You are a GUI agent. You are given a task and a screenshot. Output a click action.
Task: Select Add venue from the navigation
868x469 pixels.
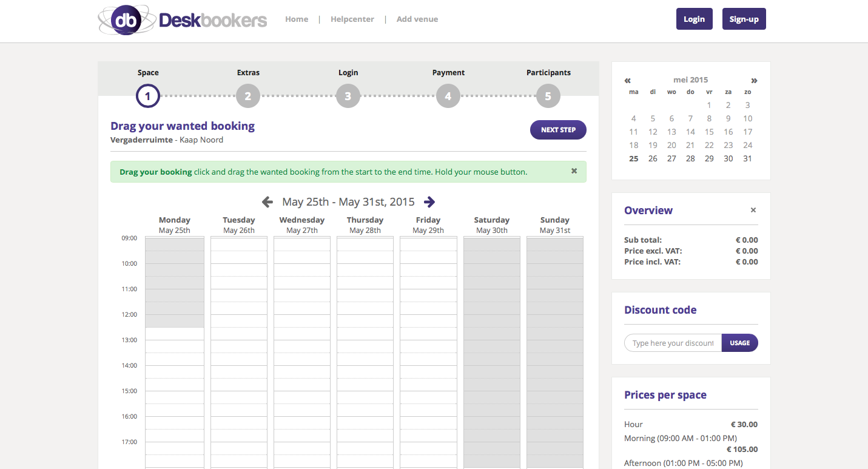click(x=417, y=19)
